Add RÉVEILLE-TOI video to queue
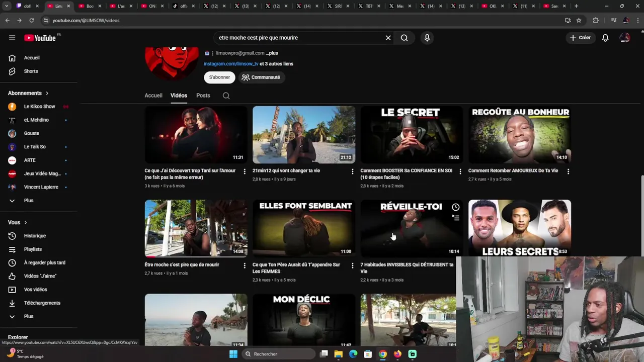The image size is (644, 362). tap(455, 218)
